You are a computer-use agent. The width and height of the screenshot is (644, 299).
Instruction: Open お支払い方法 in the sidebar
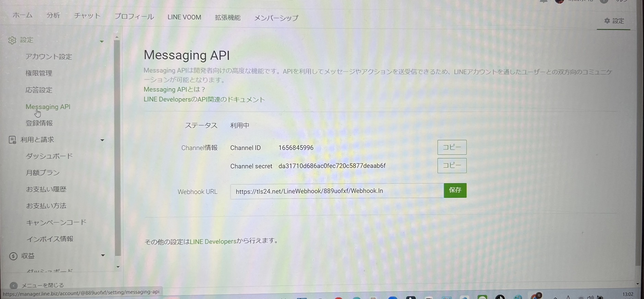point(46,206)
